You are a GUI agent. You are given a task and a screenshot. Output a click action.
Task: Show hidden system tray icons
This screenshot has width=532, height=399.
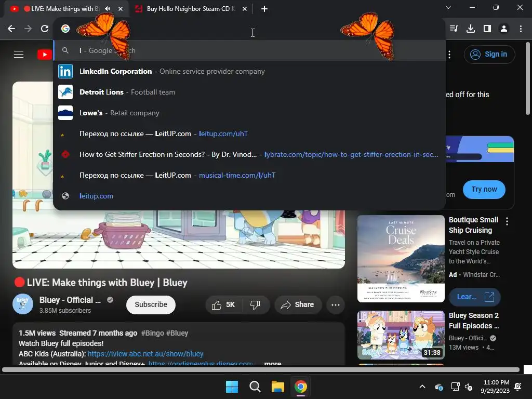[x=422, y=387]
